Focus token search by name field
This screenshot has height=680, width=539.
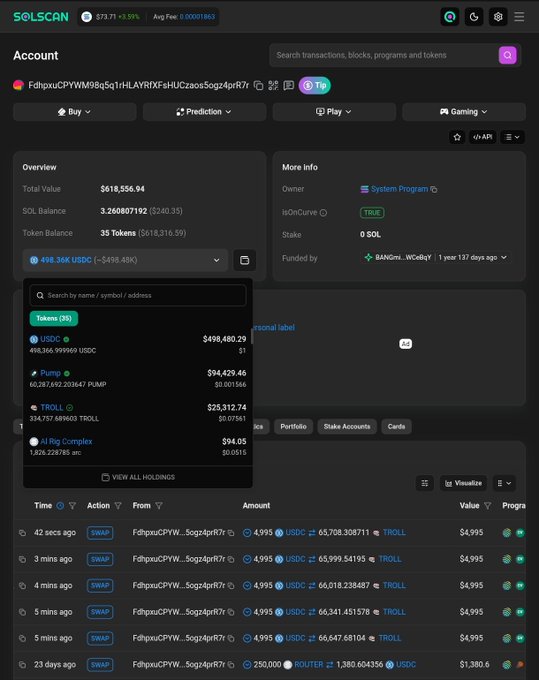[138, 295]
